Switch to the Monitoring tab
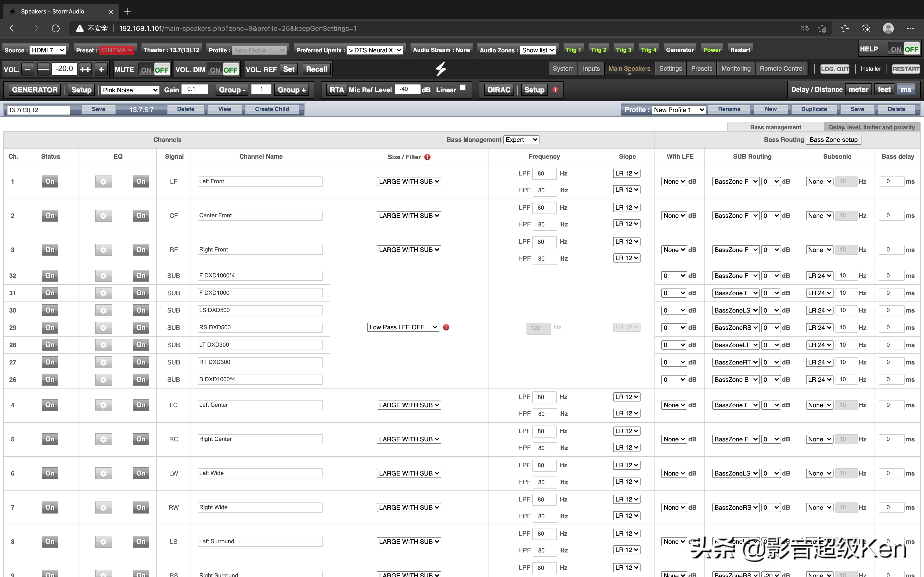The height and width of the screenshot is (577, 924). (x=736, y=69)
